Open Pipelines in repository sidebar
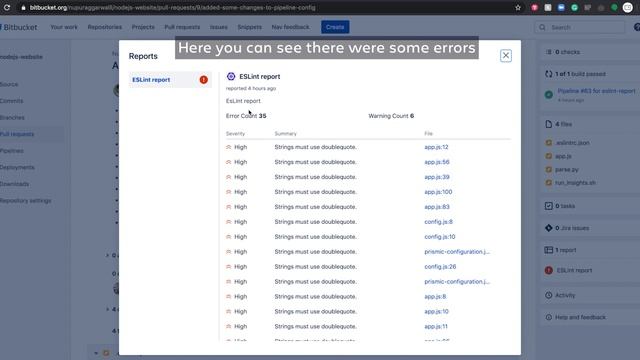Viewport: 640px width, 360px height. (x=12, y=151)
